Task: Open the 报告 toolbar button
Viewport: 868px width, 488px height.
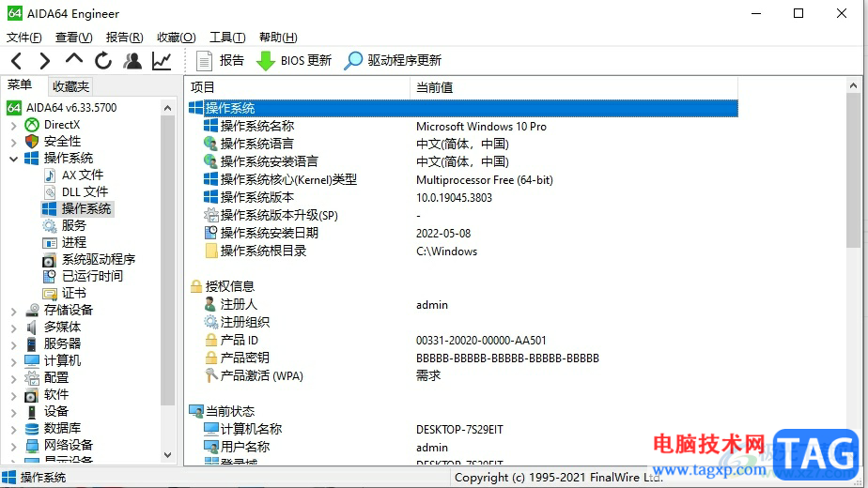Action: (x=220, y=60)
